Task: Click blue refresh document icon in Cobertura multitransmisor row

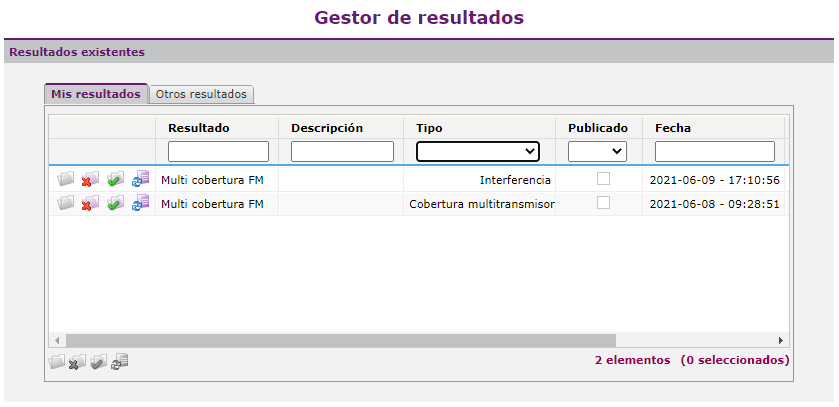Action: tap(141, 203)
